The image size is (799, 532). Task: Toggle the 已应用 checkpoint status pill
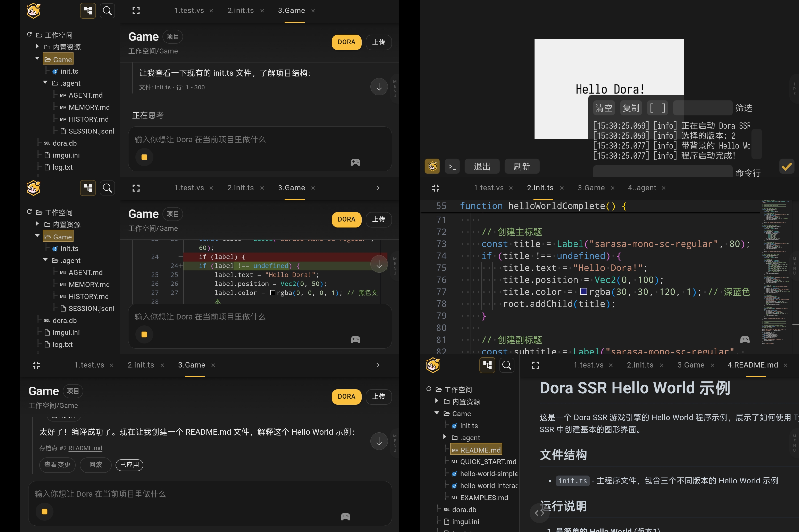tap(129, 465)
